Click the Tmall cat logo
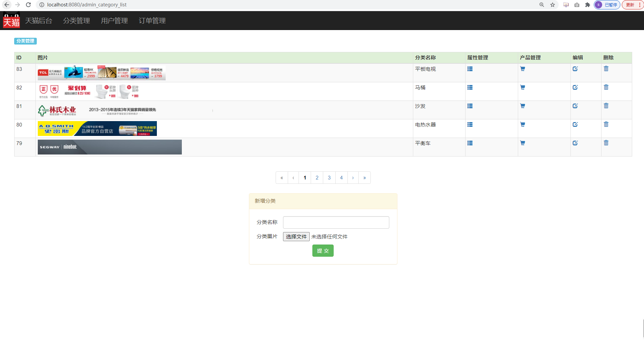The image size is (644, 340). pyautogui.click(x=11, y=20)
